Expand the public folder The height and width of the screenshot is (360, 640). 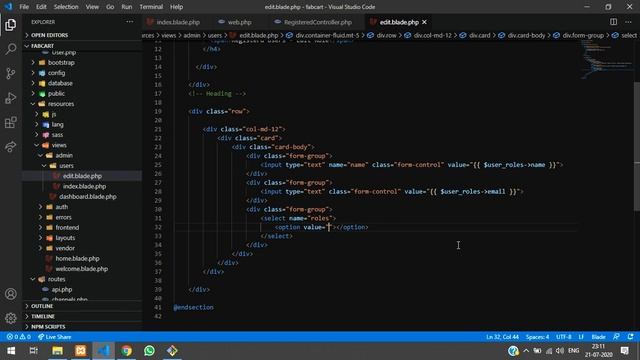coord(82,93)
